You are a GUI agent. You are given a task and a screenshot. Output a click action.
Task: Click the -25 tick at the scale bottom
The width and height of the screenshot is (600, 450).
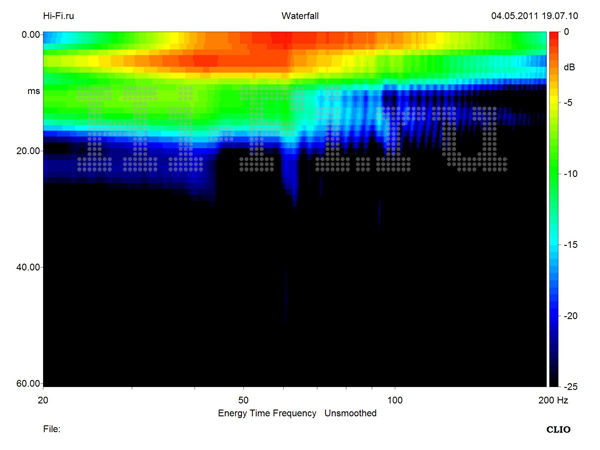click(571, 385)
